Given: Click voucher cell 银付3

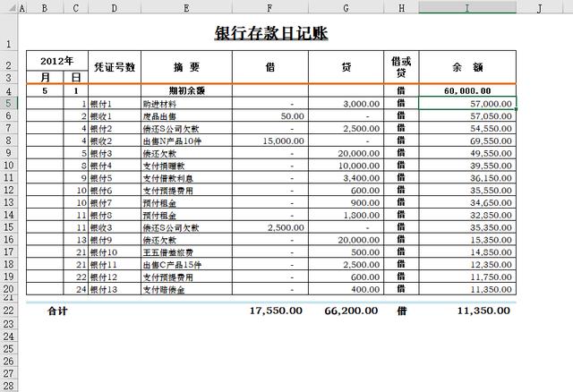Looking at the screenshot, I should [x=115, y=153].
